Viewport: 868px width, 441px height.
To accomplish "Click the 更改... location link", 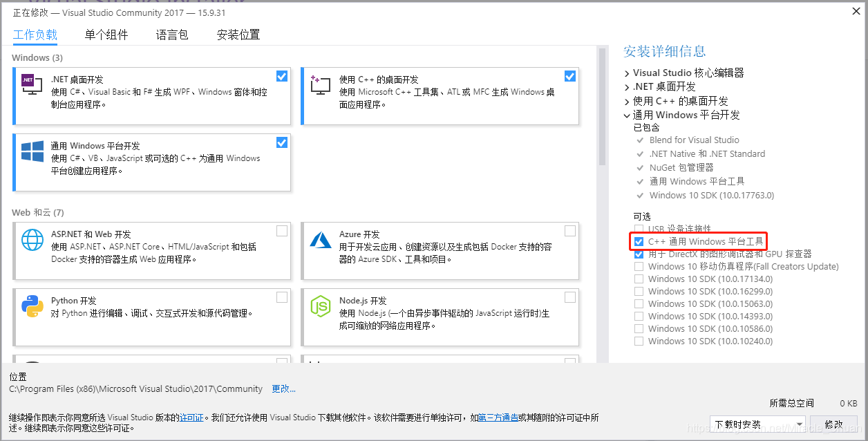I will [283, 389].
